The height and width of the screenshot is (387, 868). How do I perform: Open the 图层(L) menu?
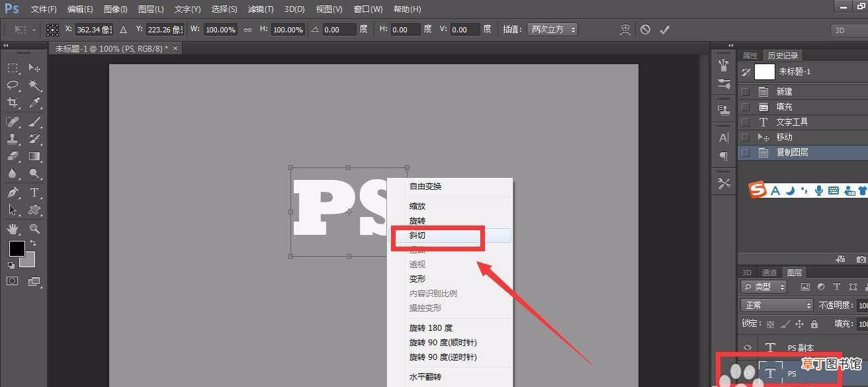[151, 9]
